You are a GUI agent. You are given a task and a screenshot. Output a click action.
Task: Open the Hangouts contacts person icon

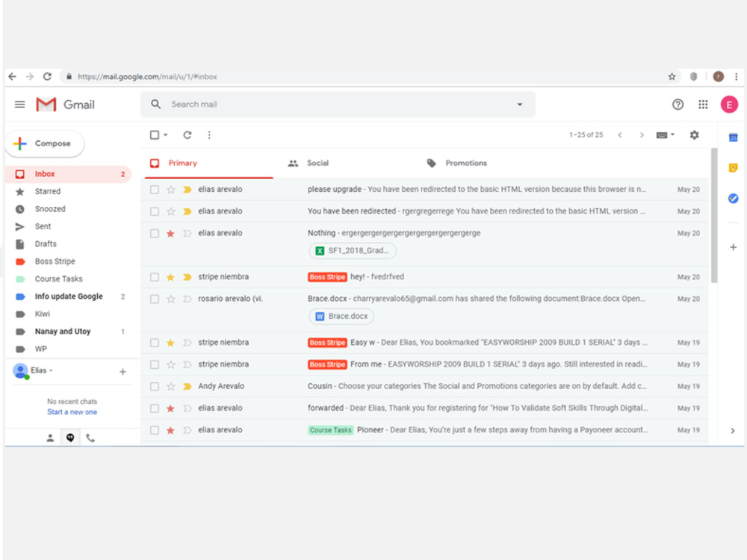tap(50, 438)
